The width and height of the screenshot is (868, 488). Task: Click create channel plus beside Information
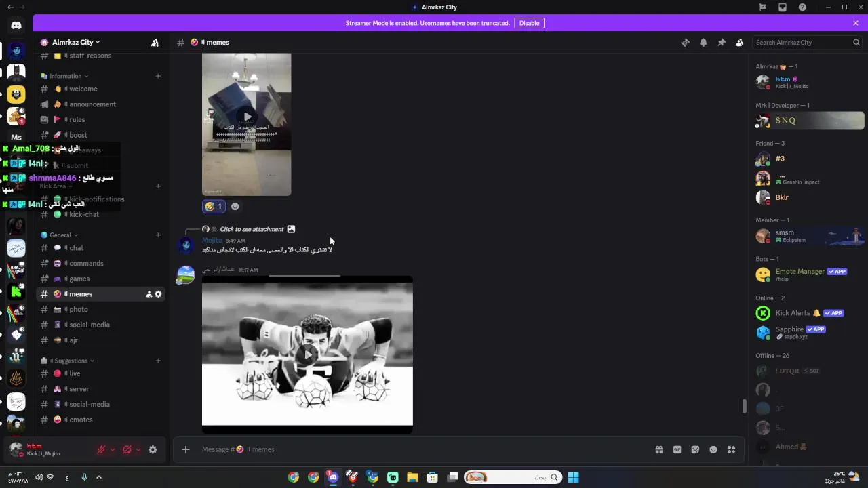click(x=158, y=76)
